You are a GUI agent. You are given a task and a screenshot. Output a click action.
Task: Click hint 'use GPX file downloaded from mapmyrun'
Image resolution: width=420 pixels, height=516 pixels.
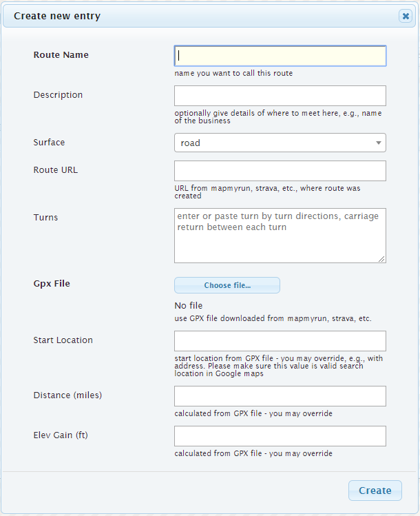(273, 318)
